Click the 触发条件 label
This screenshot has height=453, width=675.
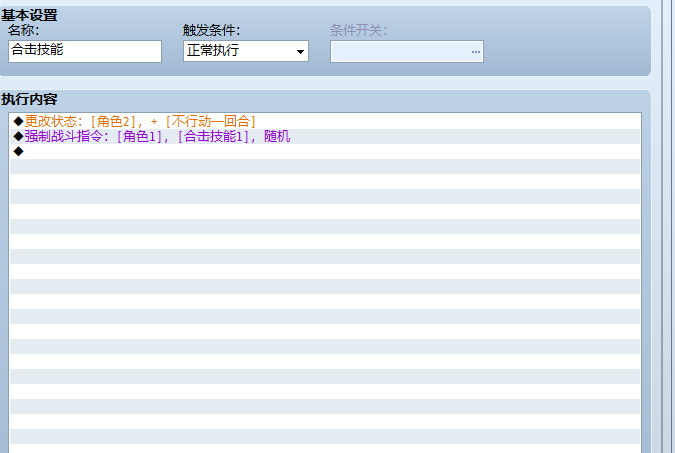coord(211,30)
